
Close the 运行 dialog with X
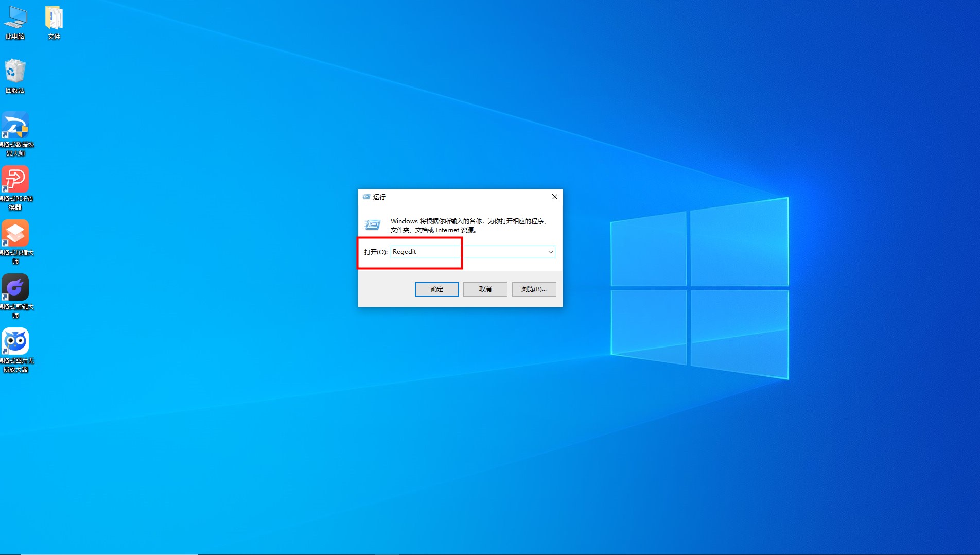pyautogui.click(x=554, y=197)
